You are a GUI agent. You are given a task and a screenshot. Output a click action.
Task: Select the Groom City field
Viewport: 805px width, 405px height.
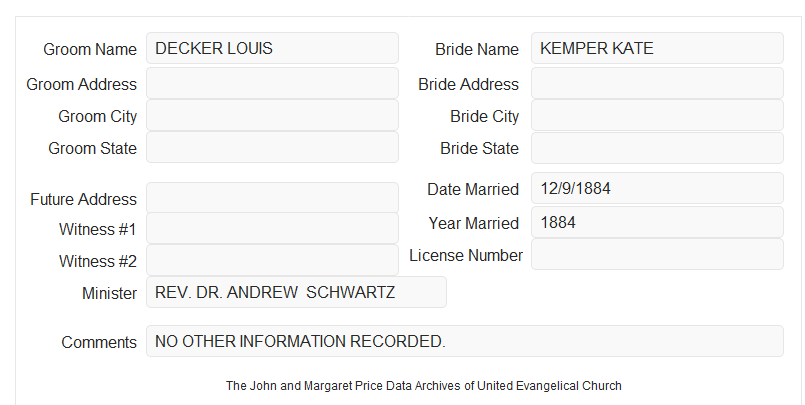(272, 115)
